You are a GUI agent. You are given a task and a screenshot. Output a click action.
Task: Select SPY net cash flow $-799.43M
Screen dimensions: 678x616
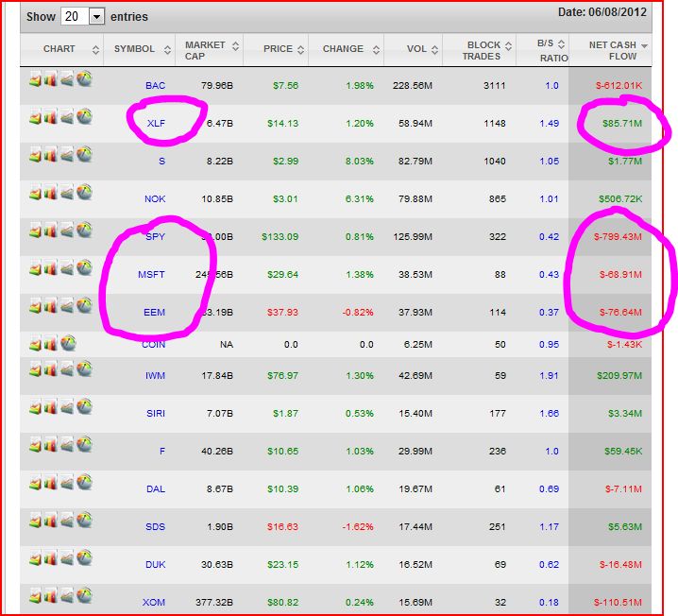[618, 236]
